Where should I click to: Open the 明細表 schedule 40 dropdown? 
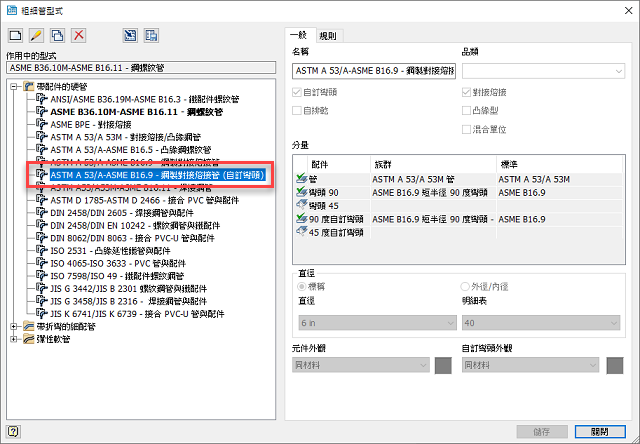(x=541, y=323)
